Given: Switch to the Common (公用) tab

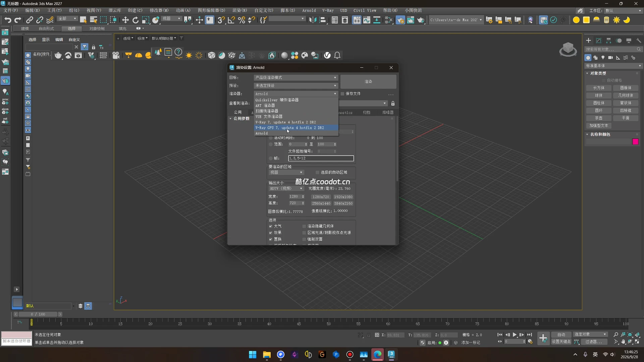Looking at the screenshot, I should (x=238, y=112).
